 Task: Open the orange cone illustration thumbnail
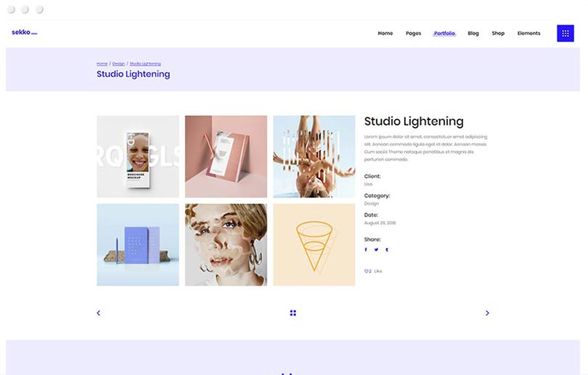coord(314,245)
